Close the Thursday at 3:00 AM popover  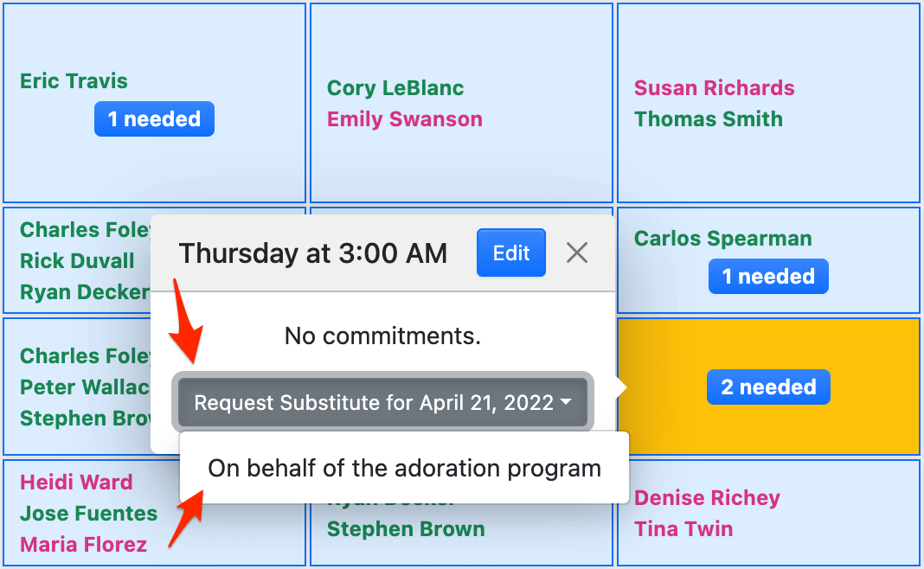click(577, 253)
